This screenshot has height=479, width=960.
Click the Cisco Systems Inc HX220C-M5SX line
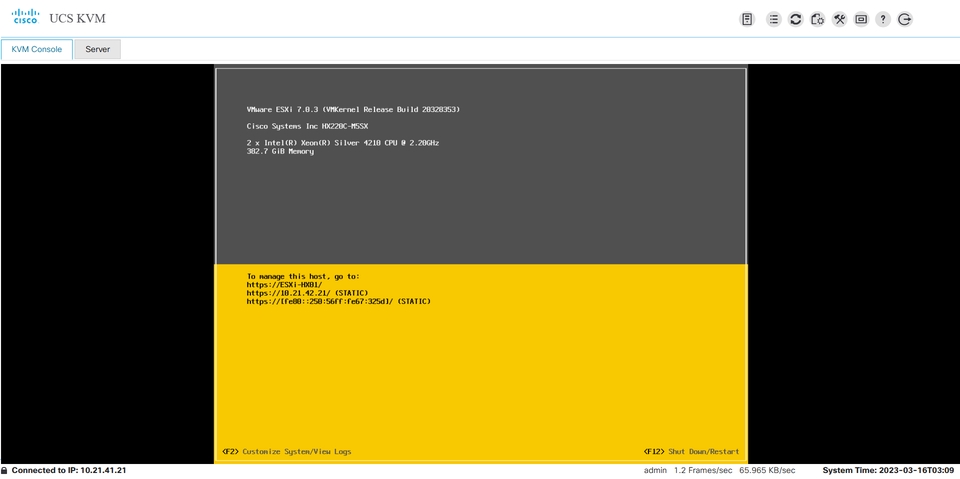(x=307, y=126)
